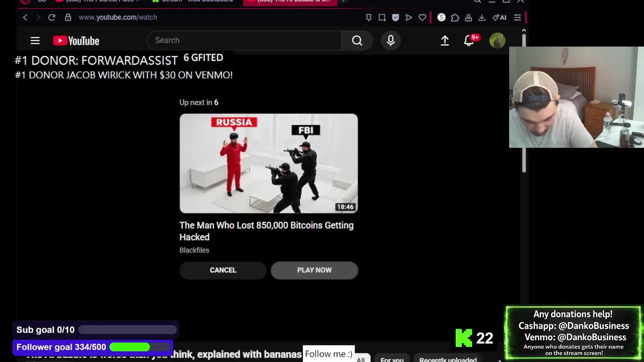644x362 pixels.
Task: Open the upload/create video icon
Action: [445, 41]
